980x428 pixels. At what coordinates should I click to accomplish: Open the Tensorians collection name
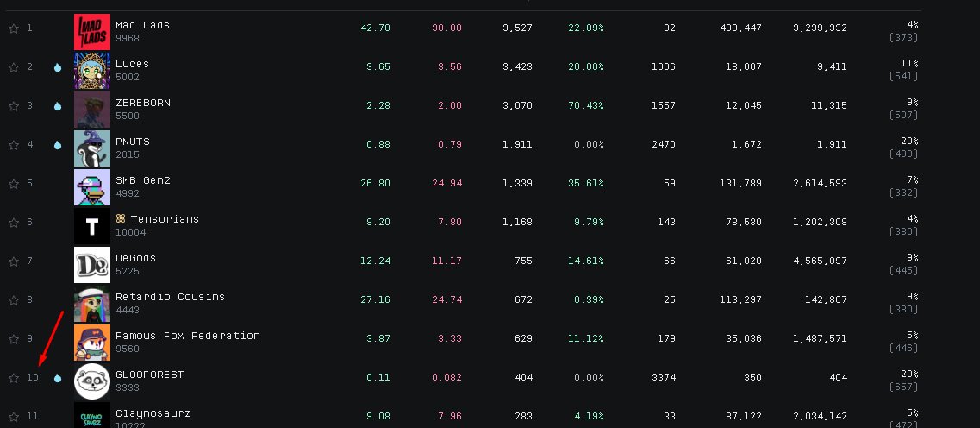pos(165,219)
